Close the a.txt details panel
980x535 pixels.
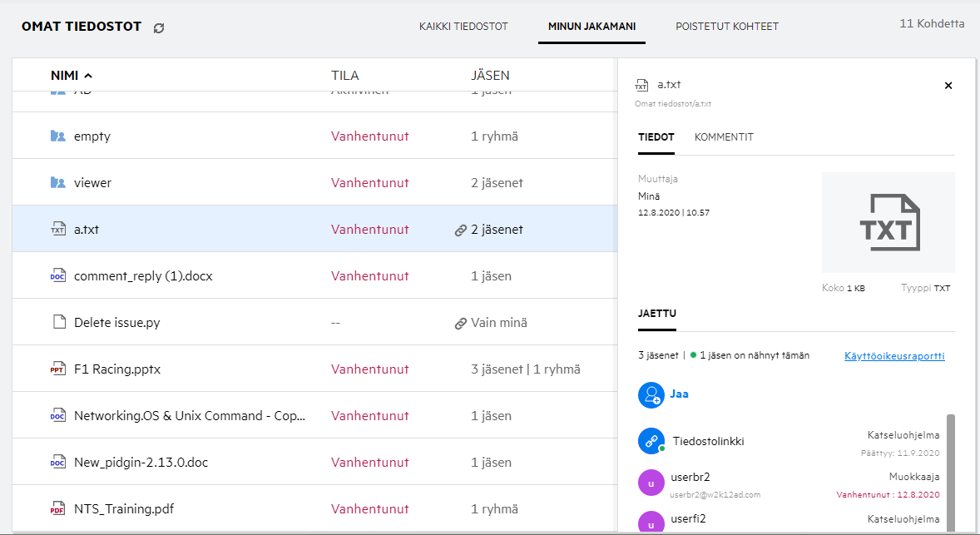pos(948,86)
